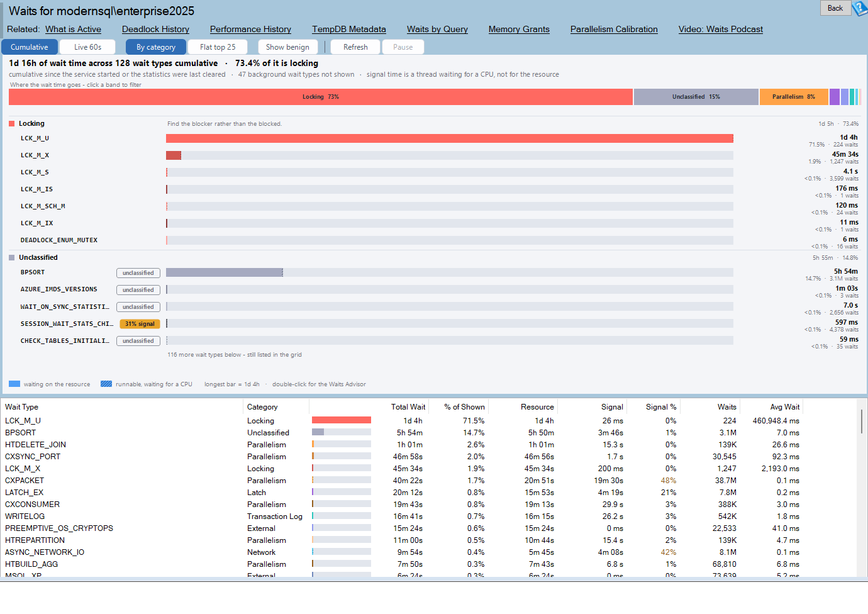Select the HTBUILD_AGG grid row

tap(403, 564)
